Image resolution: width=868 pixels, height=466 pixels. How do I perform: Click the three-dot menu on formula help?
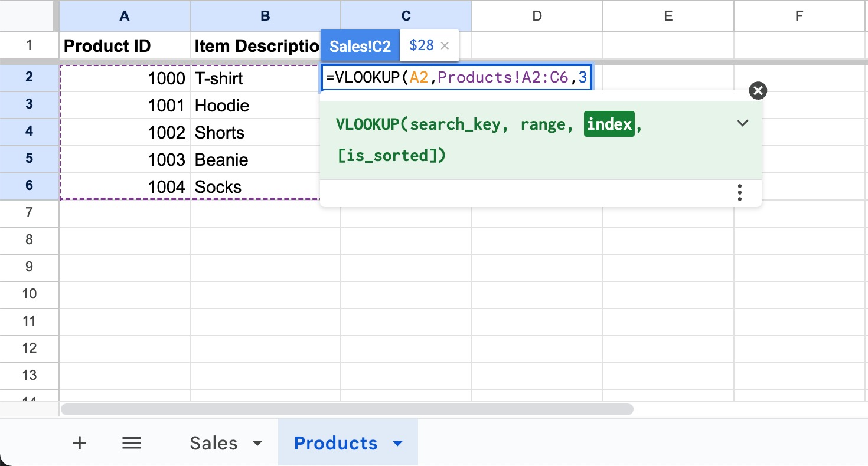(739, 193)
